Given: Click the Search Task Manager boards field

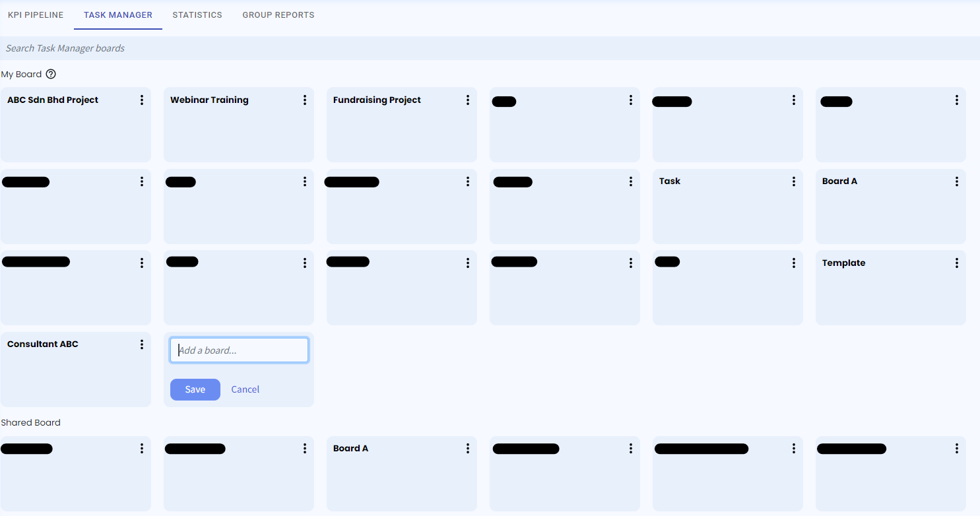Looking at the screenshot, I should click(x=490, y=48).
